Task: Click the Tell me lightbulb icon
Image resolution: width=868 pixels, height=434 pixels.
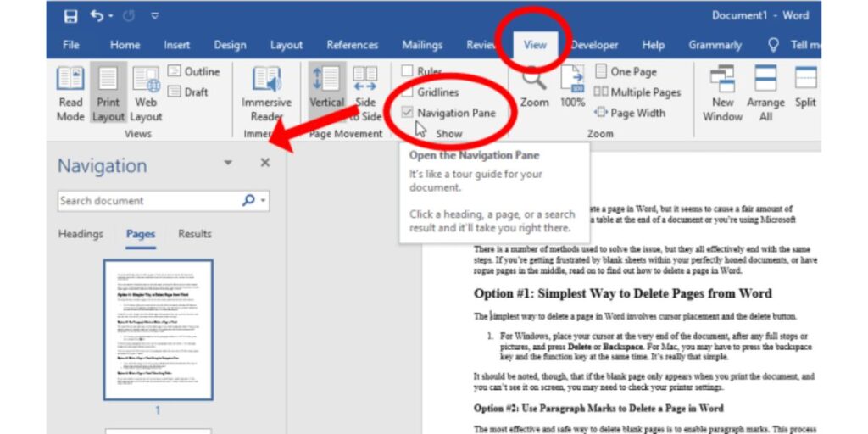Action: pyautogui.click(x=773, y=45)
